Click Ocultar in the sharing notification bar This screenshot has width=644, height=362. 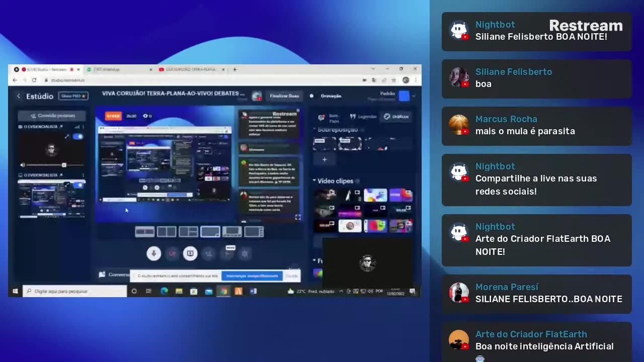click(292, 276)
